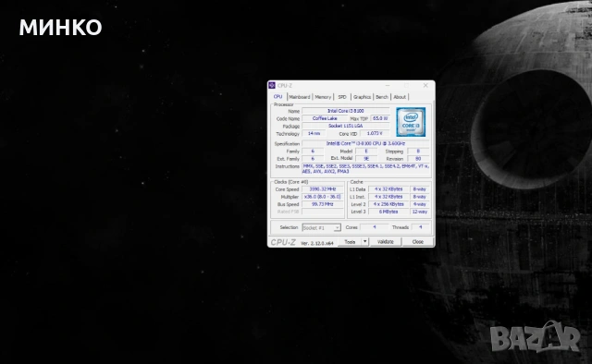592x364 pixels.
Task: Click the Tools button
Action: pyautogui.click(x=350, y=242)
